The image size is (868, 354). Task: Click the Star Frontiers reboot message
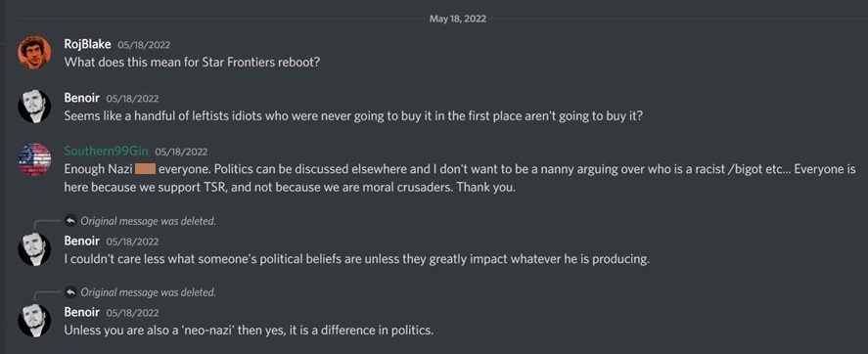click(x=192, y=62)
